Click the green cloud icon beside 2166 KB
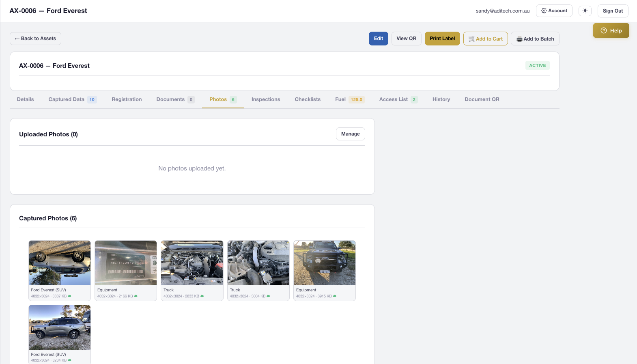This screenshot has height=364, width=637. point(136,296)
